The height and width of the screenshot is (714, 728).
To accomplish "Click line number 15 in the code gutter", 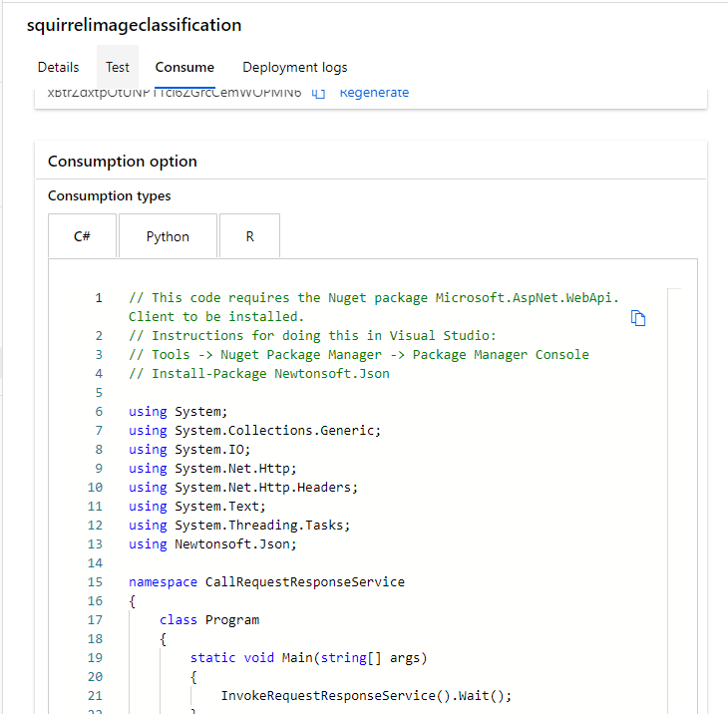I will tap(95, 582).
